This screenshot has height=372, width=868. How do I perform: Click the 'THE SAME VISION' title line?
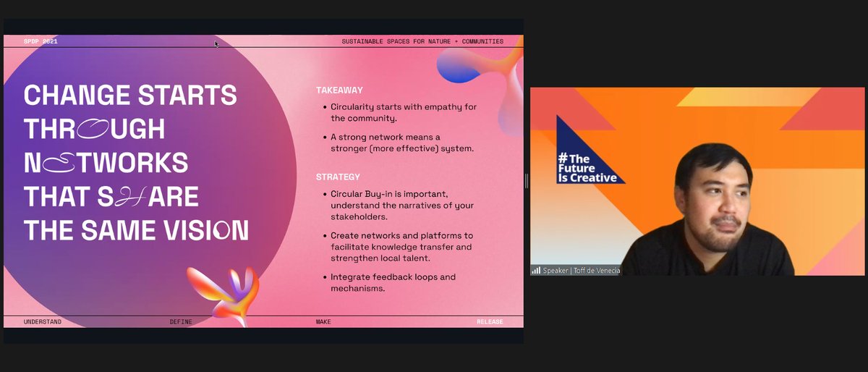coord(137,230)
